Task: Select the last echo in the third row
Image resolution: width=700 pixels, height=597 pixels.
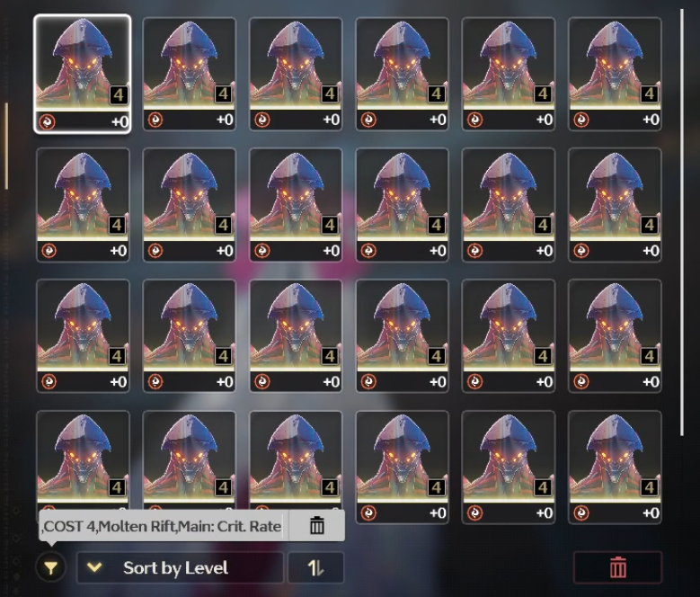Action: (x=615, y=335)
